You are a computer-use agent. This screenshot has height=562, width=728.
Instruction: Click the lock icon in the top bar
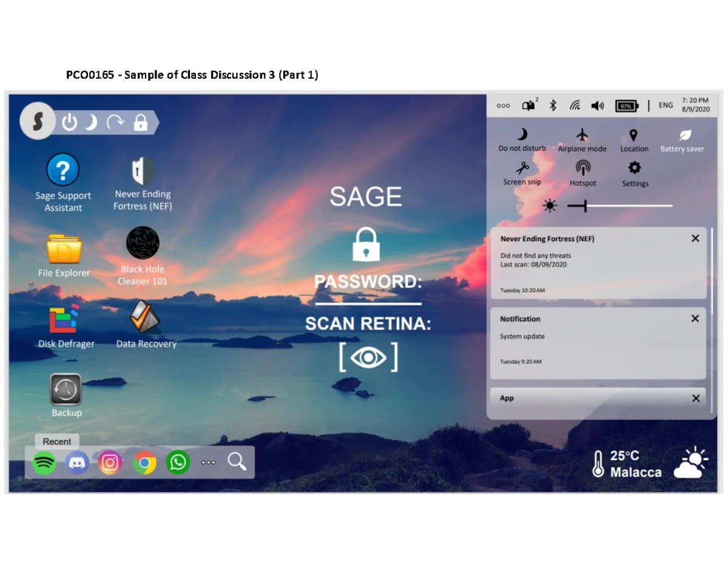(141, 122)
